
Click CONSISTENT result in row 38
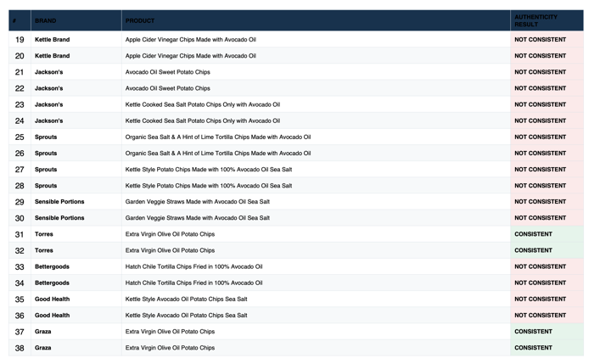(533, 348)
